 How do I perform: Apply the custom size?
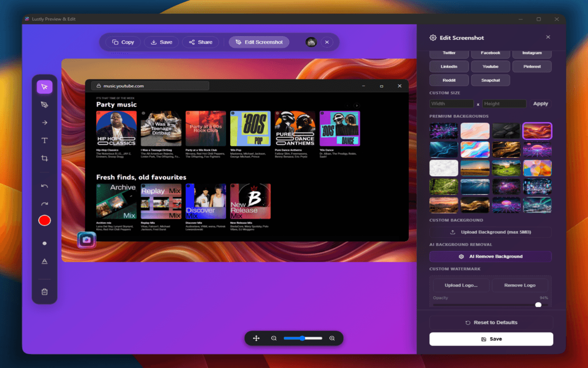[x=541, y=103]
